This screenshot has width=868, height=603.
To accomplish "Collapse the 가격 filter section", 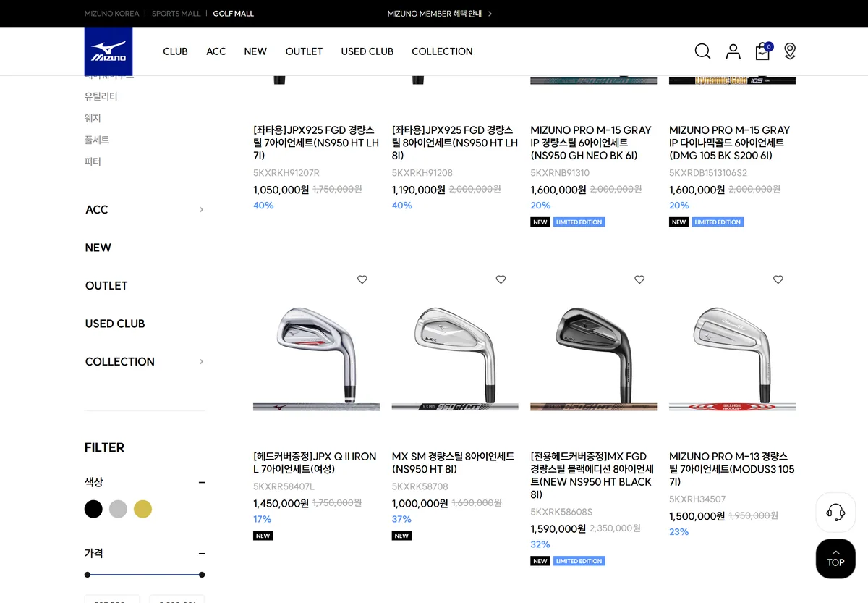I will pyautogui.click(x=202, y=554).
